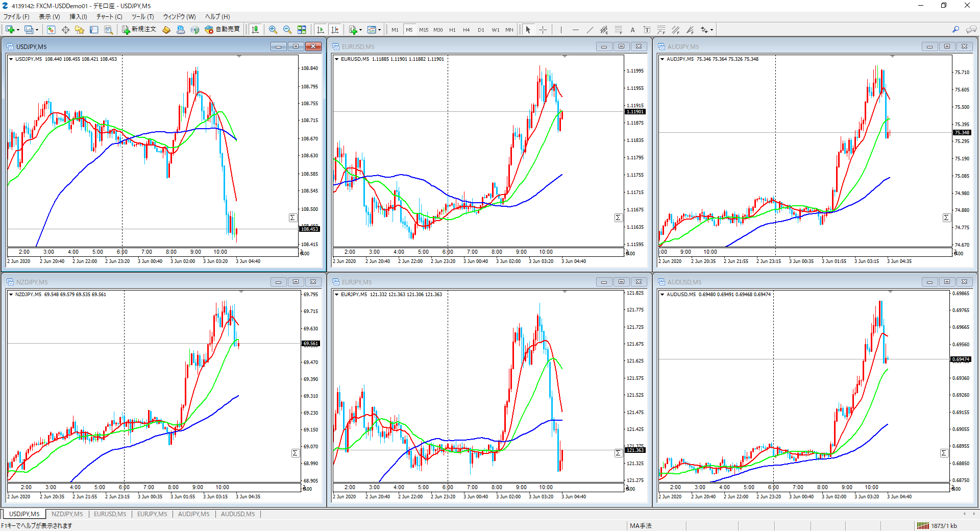Open the チャート (C) menu
The image size is (980, 531).
coord(109,16)
